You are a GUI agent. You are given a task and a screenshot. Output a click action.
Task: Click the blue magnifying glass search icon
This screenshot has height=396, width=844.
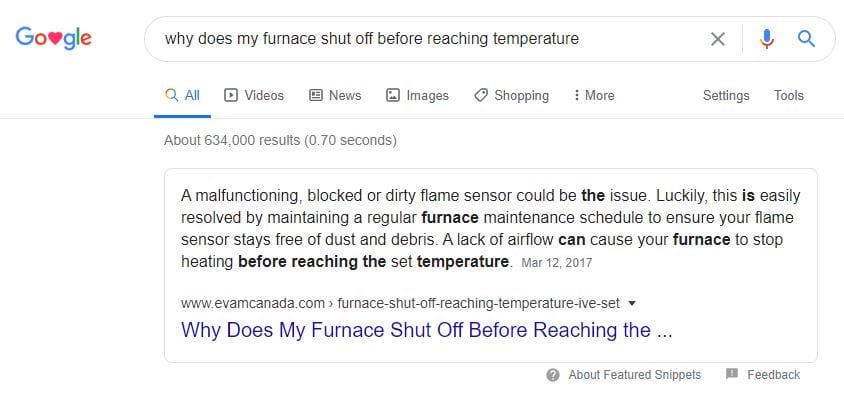806,39
